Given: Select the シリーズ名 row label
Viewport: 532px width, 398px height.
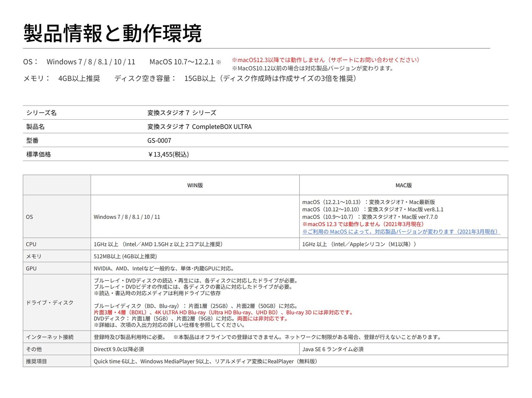Looking at the screenshot, I should 41,113.
